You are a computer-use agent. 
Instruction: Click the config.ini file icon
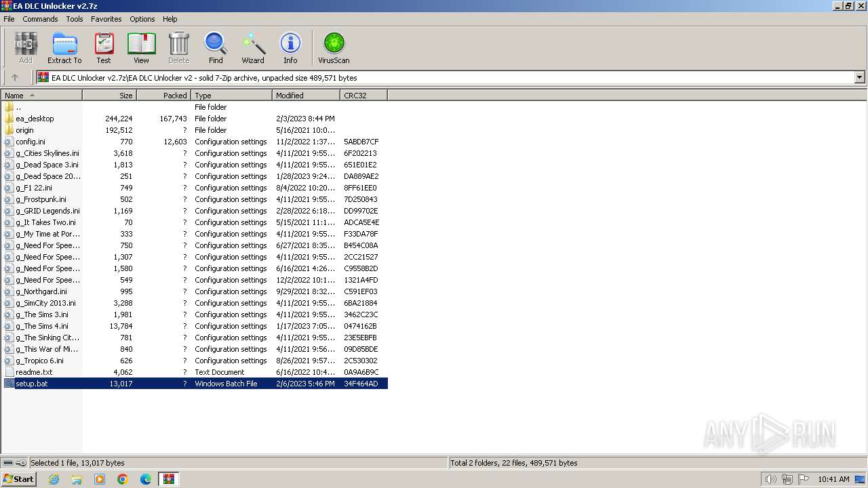pyautogui.click(x=9, y=142)
